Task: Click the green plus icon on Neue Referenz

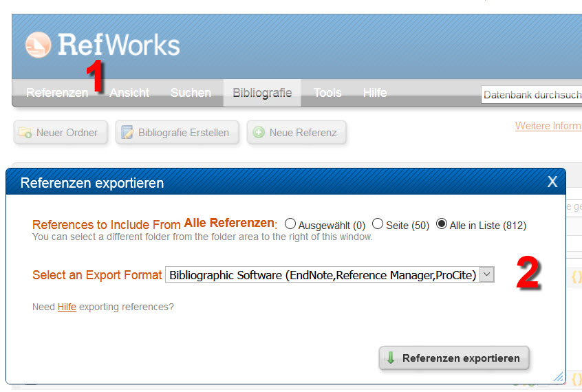Action: (259, 133)
